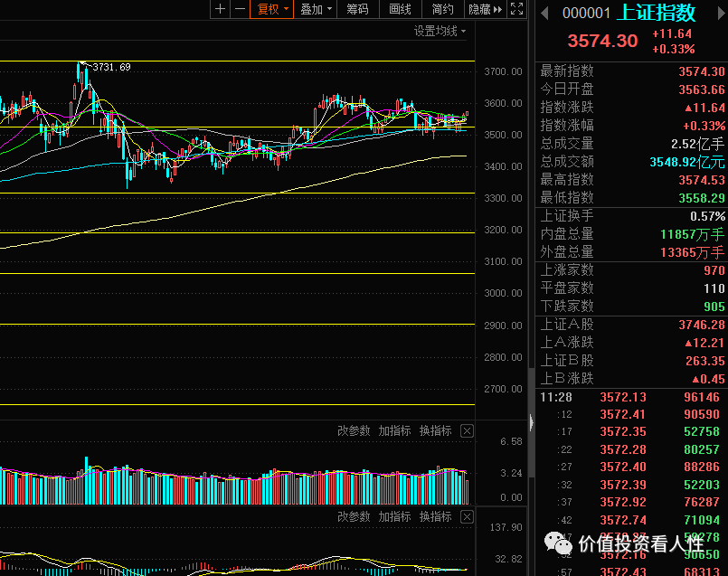Click 加指标 on the volume indicator panel
This screenshot has width=728, height=576.
(x=394, y=430)
